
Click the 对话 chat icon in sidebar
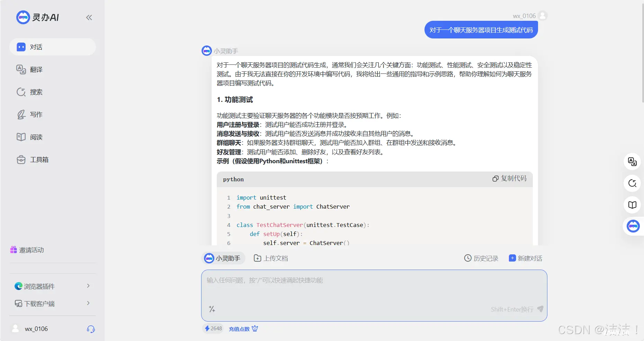pyautogui.click(x=21, y=47)
